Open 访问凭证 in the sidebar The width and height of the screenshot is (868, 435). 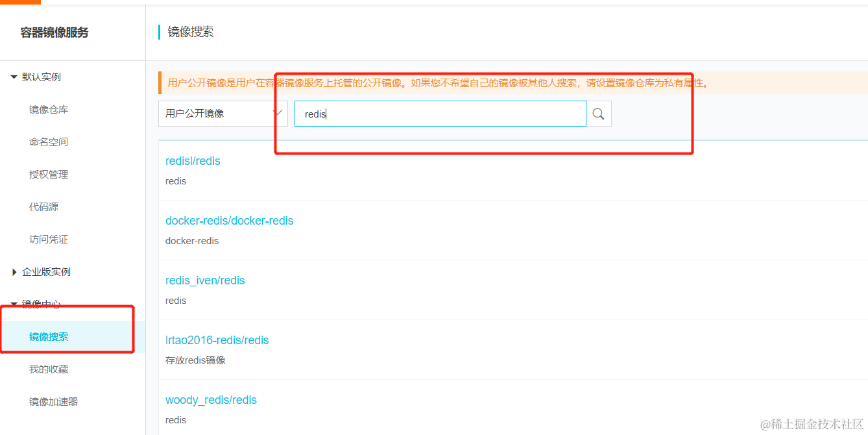pyautogui.click(x=49, y=240)
